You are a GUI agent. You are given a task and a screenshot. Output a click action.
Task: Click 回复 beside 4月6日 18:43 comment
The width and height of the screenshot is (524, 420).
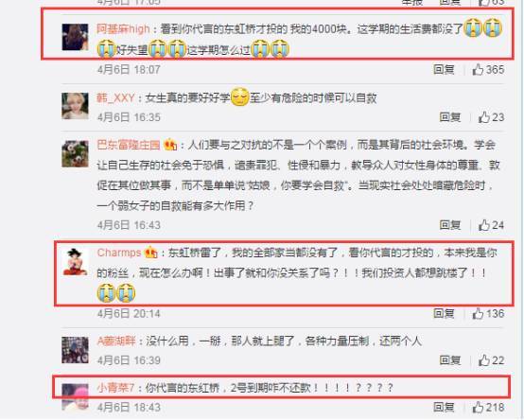click(445, 408)
